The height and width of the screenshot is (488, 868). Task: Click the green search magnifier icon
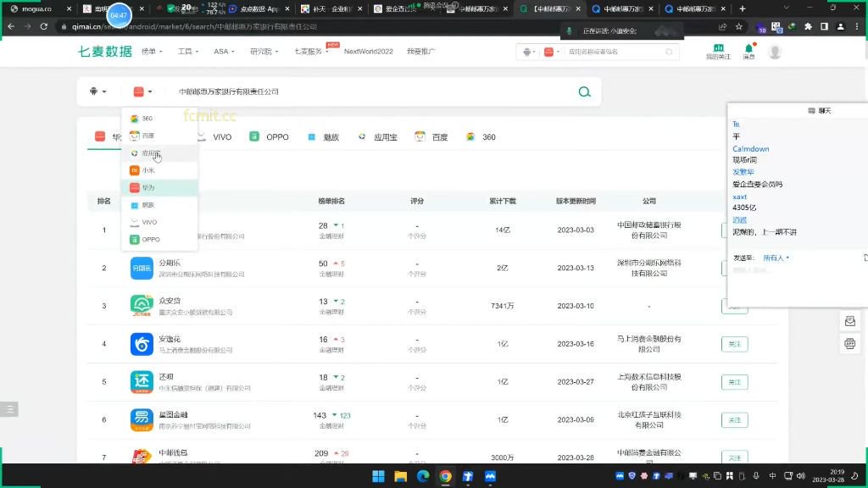pos(585,91)
